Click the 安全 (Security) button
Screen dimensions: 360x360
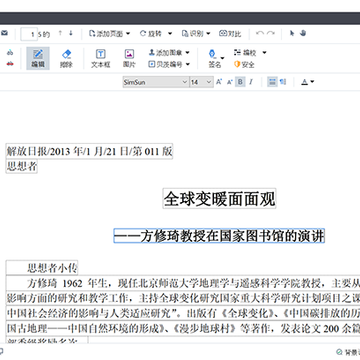coord(244,64)
